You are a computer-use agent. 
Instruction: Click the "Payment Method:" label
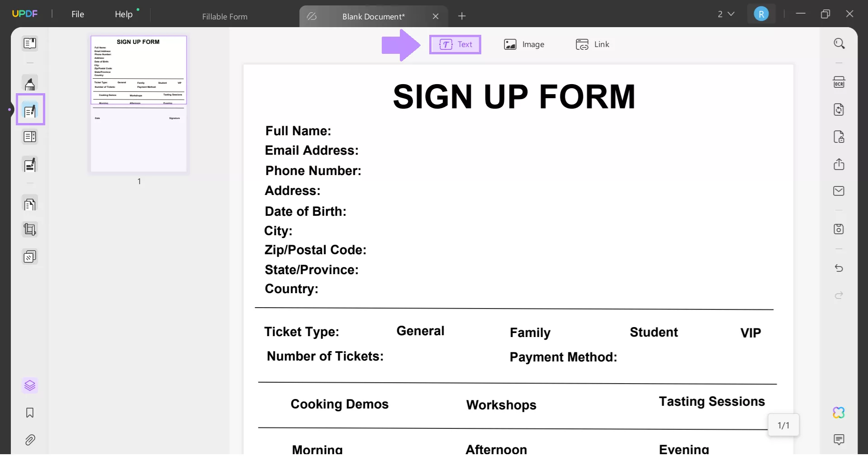coord(563,357)
